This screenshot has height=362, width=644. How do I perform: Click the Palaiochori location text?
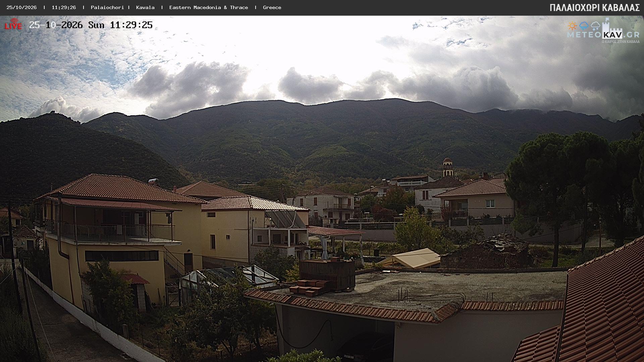click(107, 7)
